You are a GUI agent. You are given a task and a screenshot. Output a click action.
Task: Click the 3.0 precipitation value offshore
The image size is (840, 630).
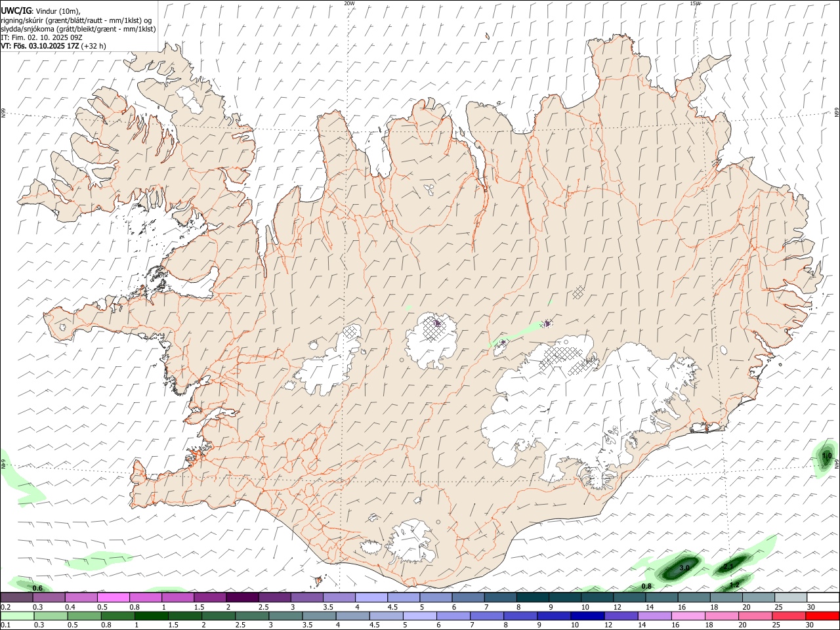coord(684,567)
